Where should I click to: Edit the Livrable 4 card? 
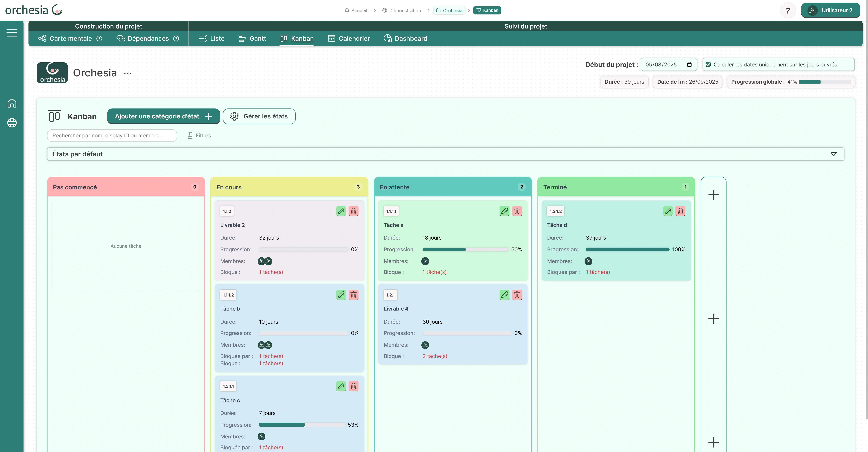504,295
